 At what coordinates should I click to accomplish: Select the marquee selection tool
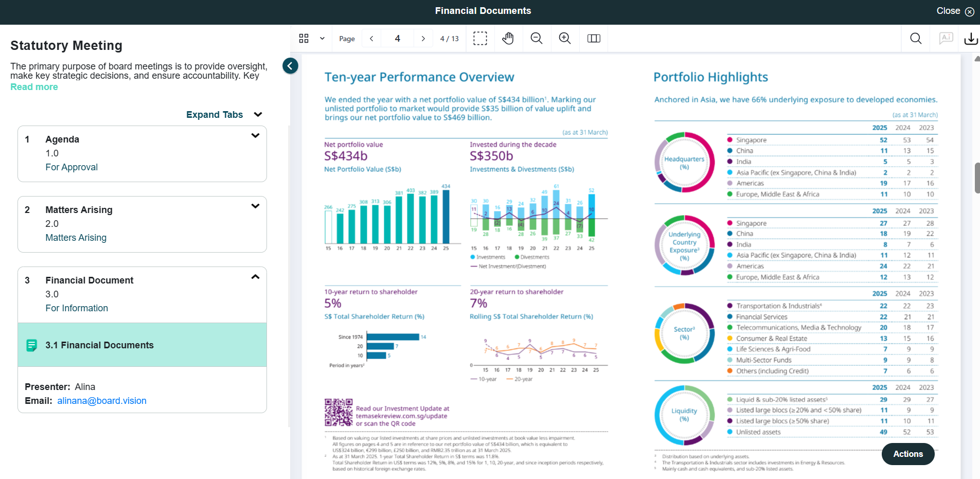tap(480, 39)
